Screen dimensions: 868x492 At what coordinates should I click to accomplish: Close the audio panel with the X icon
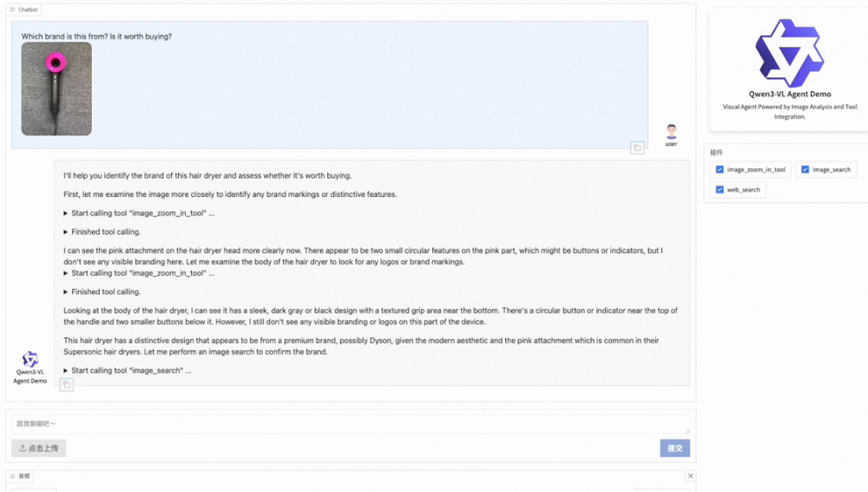point(691,476)
